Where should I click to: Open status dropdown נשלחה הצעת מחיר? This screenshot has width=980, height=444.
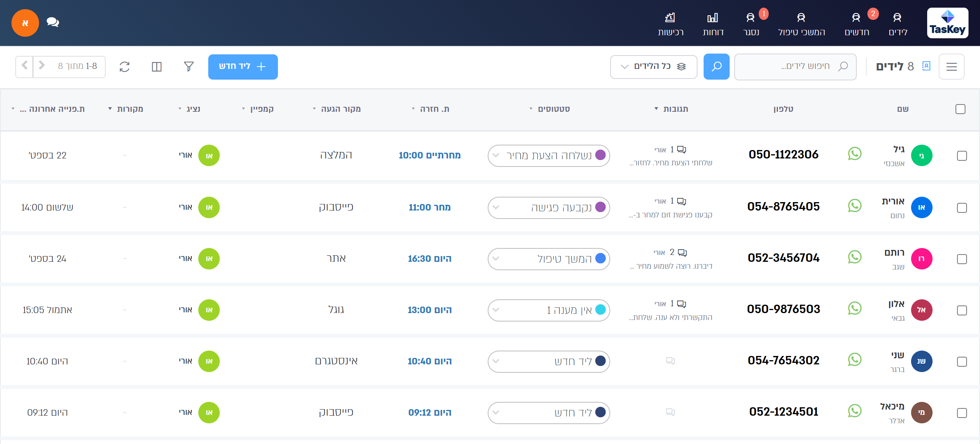(549, 156)
